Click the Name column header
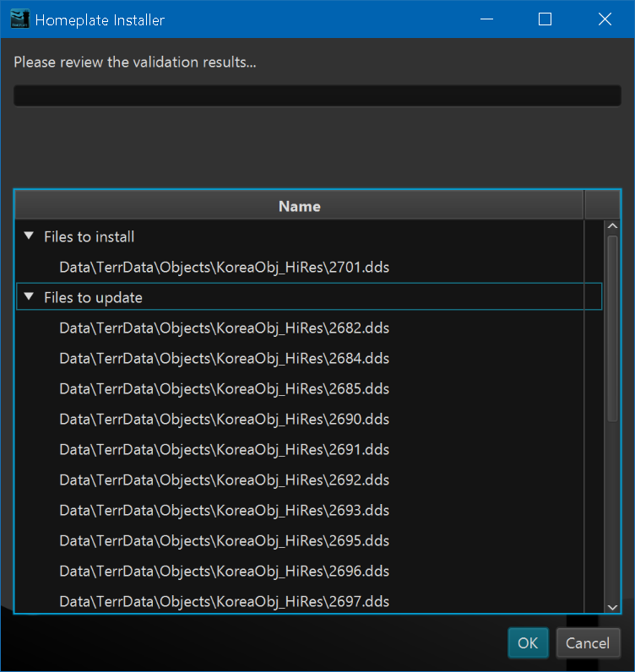The width and height of the screenshot is (635, 672). [x=299, y=206]
